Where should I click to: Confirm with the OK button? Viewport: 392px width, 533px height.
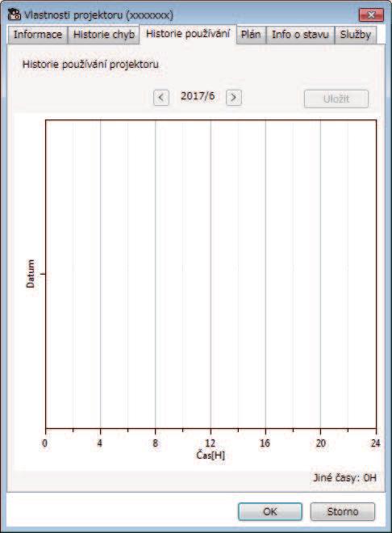(270, 511)
